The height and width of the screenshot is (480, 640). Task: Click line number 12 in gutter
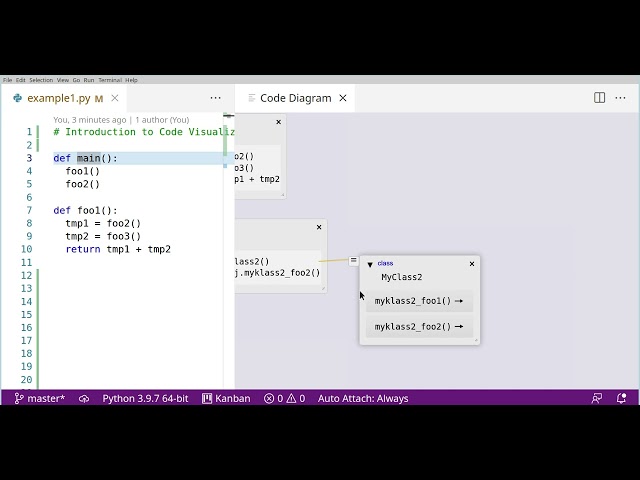point(27,276)
